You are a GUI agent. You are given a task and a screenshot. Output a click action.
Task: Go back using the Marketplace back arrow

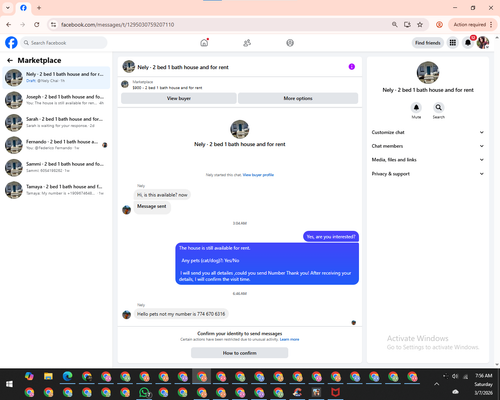pos(10,60)
